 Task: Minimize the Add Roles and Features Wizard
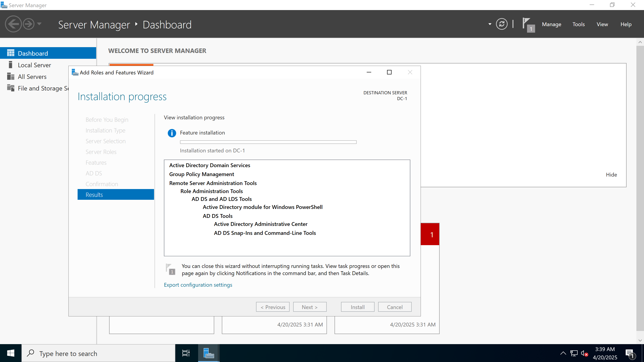[369, 72]
